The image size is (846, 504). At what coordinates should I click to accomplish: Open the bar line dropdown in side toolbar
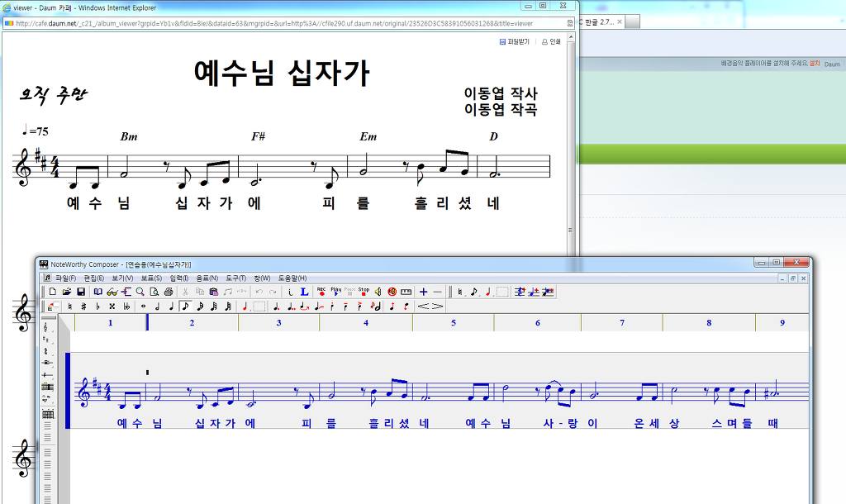(47, 387)
